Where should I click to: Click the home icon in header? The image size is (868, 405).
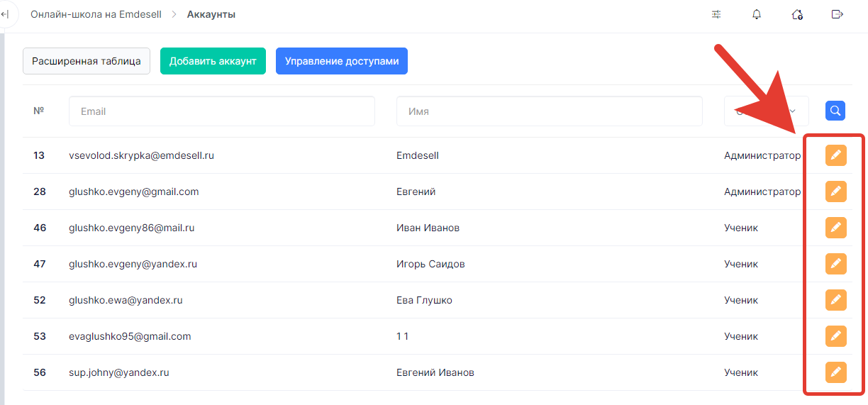(797, 15)
